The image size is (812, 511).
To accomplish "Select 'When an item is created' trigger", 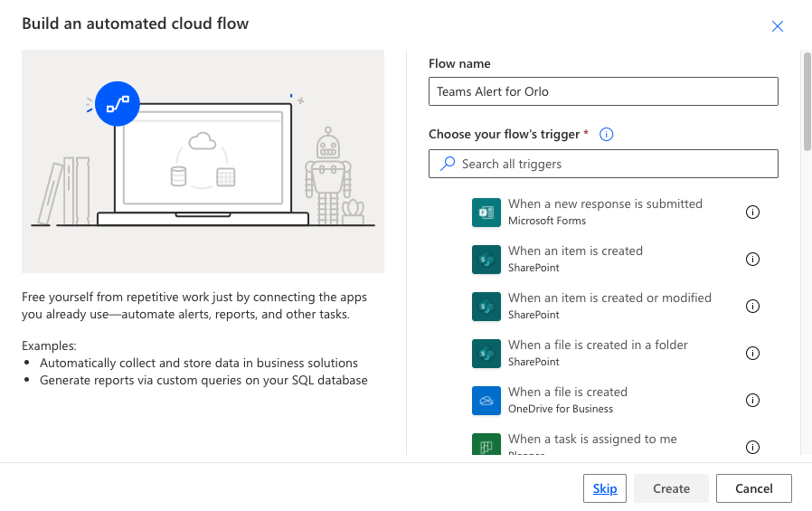I will (575, 251).
